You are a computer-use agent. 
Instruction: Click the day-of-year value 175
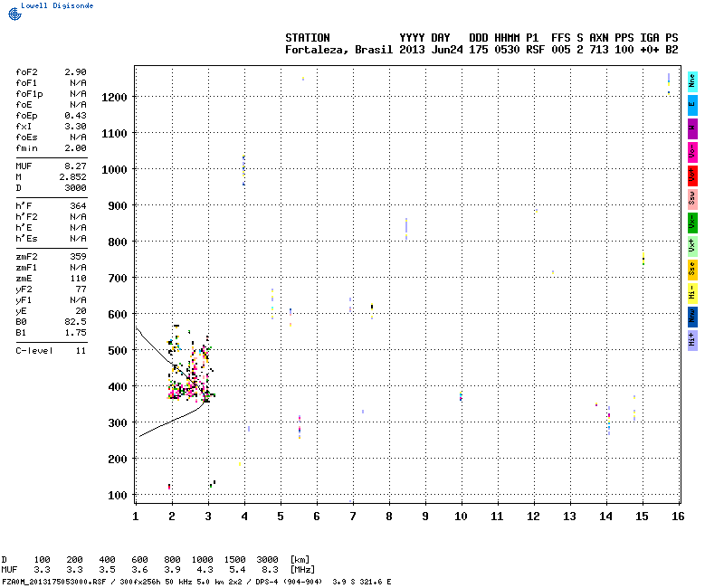[478, 50]
